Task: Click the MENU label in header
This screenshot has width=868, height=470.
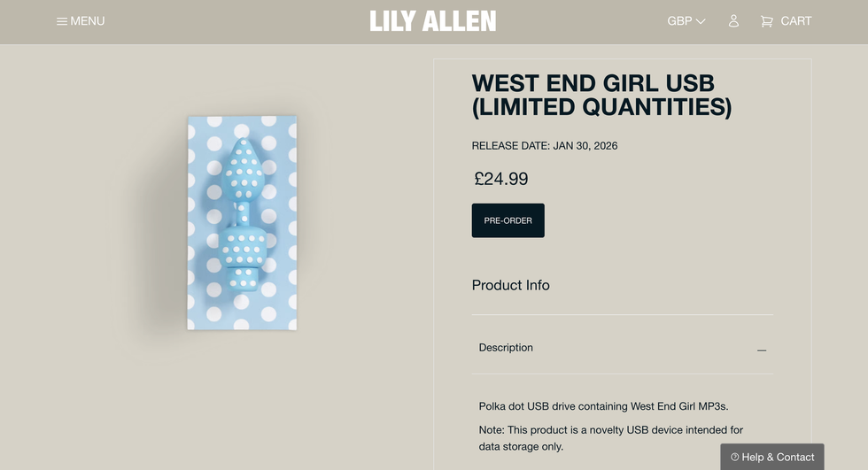Action: coord(88,21)
